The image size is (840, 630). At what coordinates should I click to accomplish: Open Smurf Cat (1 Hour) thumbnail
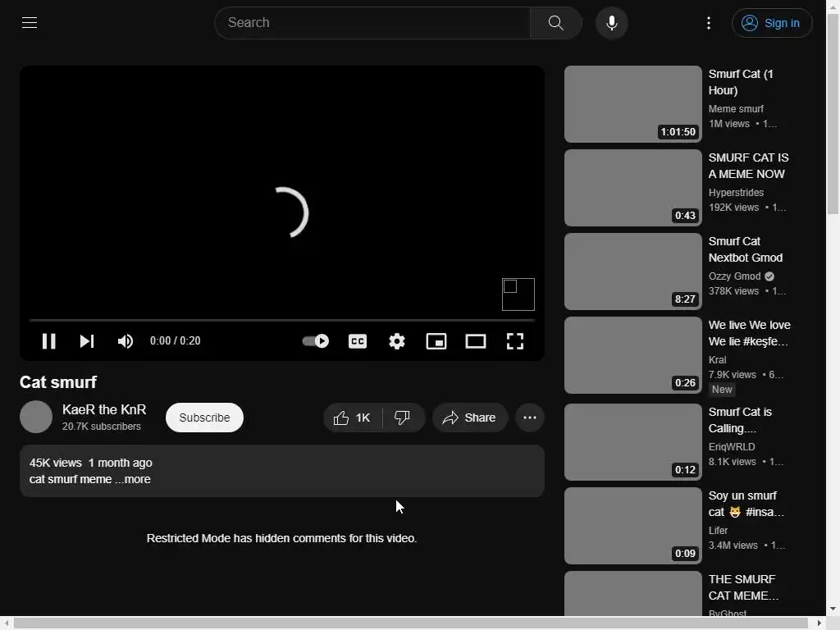click(632, 104)
